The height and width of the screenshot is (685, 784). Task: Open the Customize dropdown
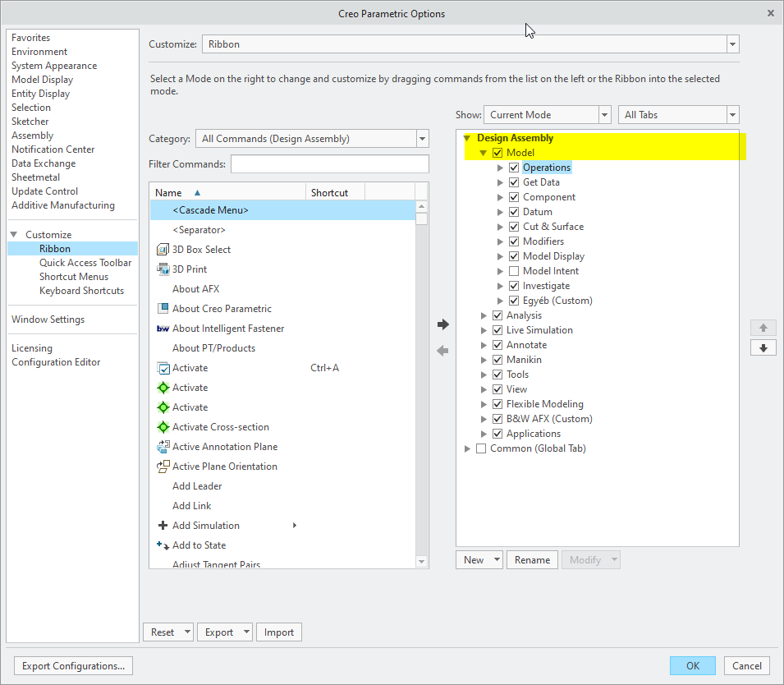pos(732,44)
